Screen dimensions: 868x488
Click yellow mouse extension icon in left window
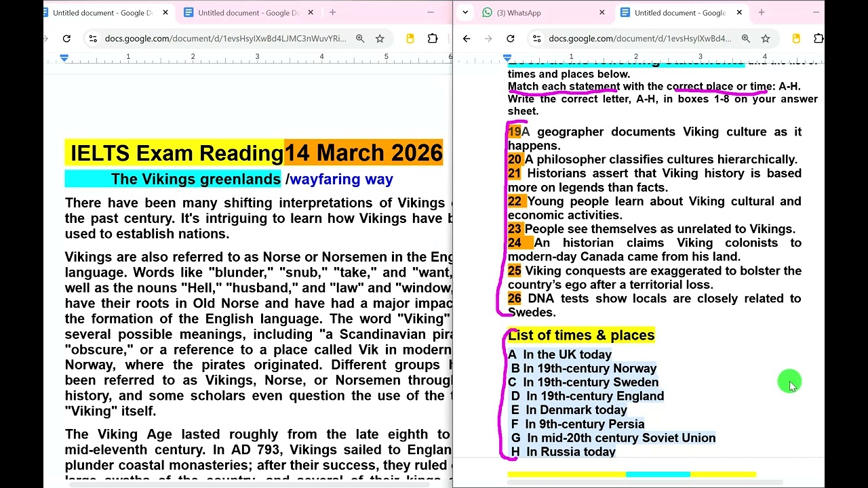410,39
